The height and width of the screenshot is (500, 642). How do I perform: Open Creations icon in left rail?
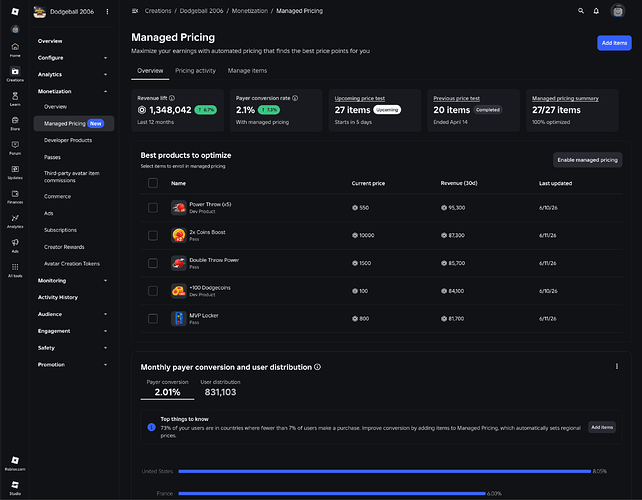15,74
